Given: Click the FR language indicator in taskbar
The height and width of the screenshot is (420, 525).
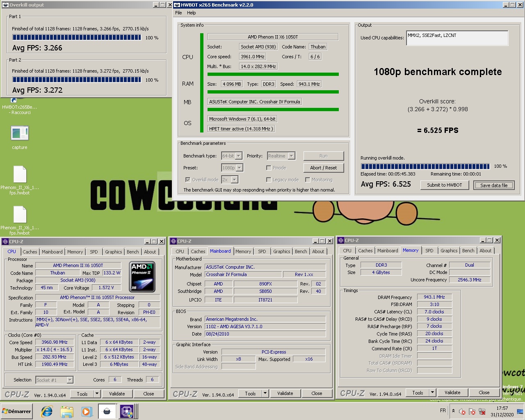Looking at the screenshot, I should [443, 411].
